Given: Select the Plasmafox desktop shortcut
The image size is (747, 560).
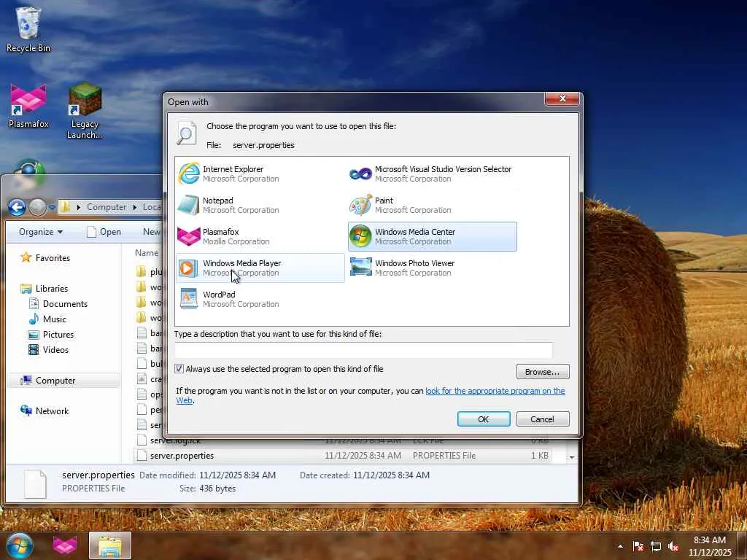Looking at the screenshot, I should coord(28,106).
